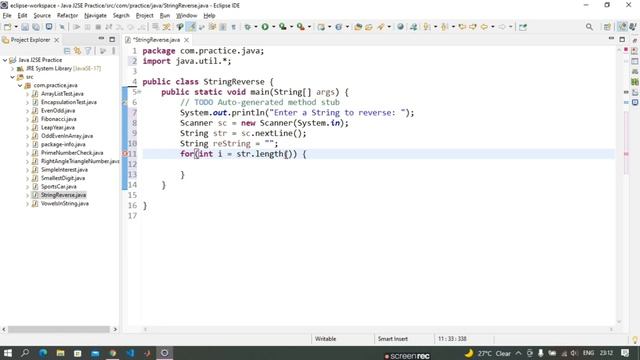Screen dimensions: 640x360
Task: Click the Open Task folder icon
Action: [x=369, y=27]
